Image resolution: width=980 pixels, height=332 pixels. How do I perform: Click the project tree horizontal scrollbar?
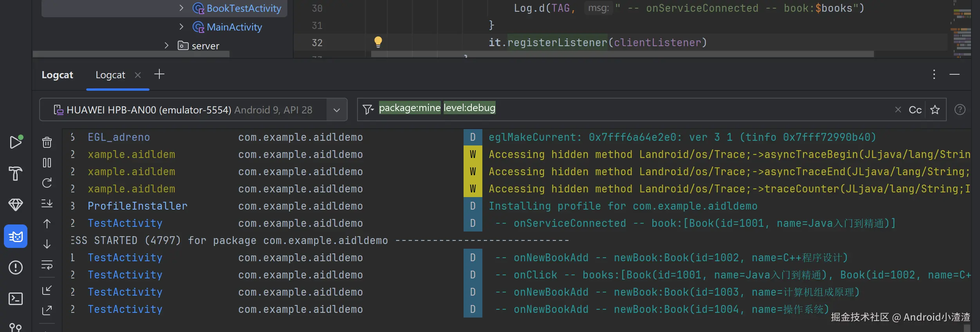pyautogui.click(x=131, y=54)
